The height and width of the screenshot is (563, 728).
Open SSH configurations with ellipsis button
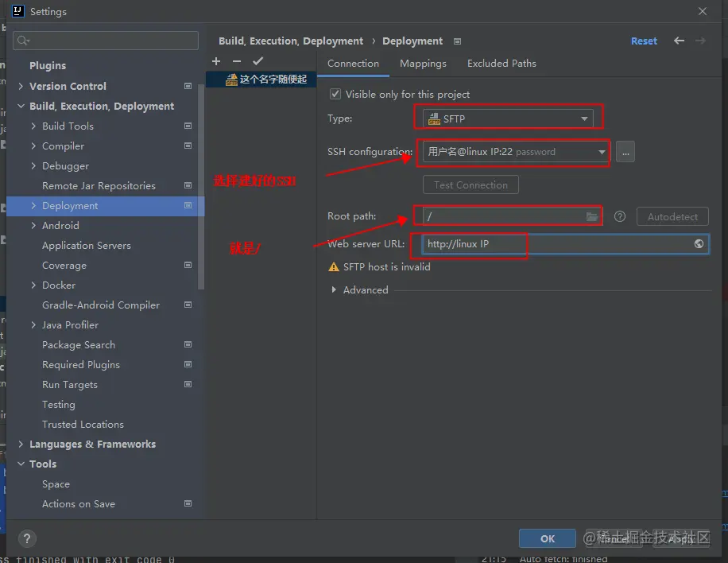click(625, 152)
